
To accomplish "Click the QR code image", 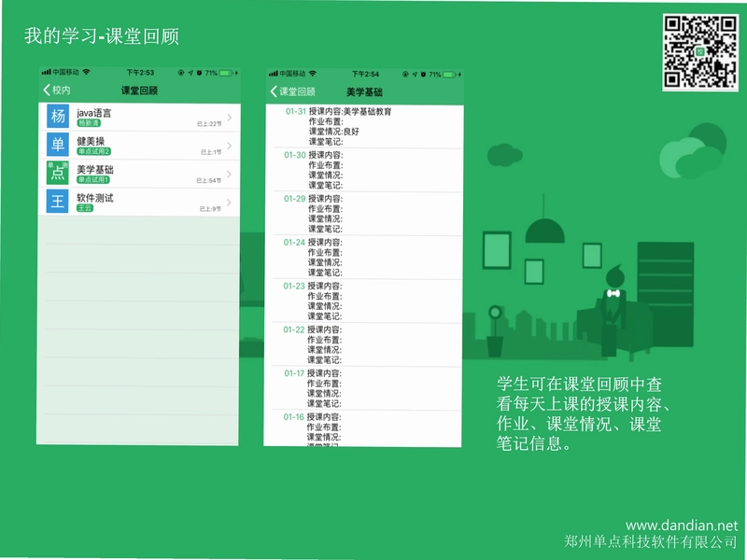I will [700, 52].
